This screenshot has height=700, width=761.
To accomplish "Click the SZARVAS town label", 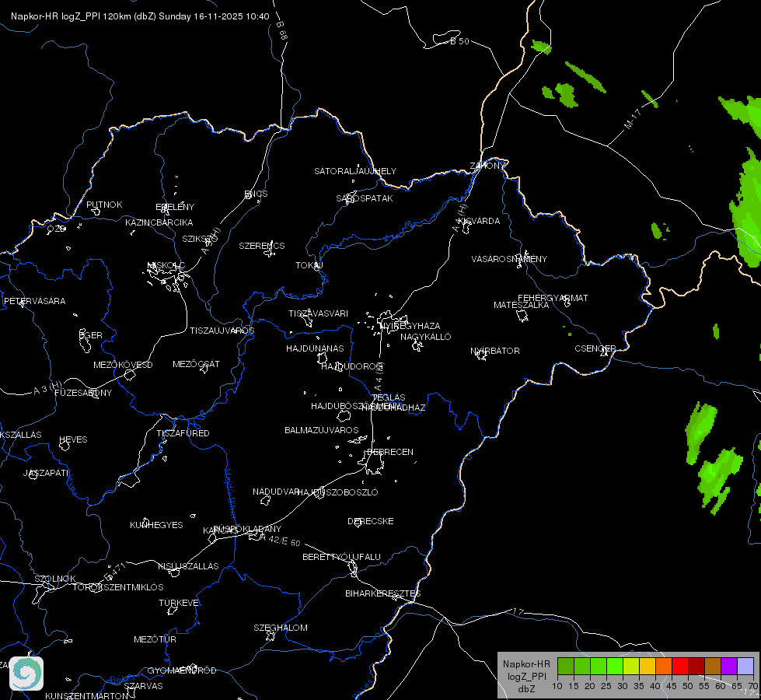I will click(143, 686).
